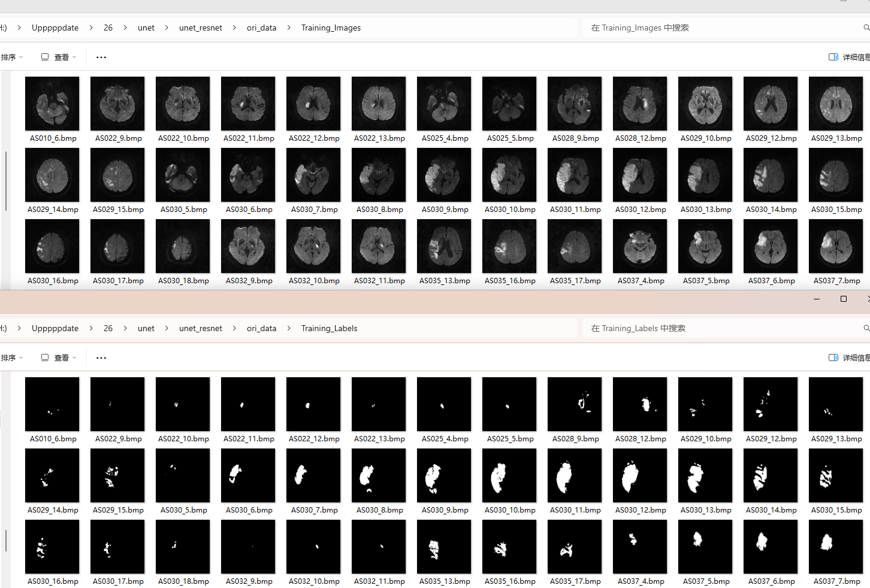Open the View dropdown in Training_Labels toolbar
This screenshot has height=588, width=870.
(x=59, y=358)
